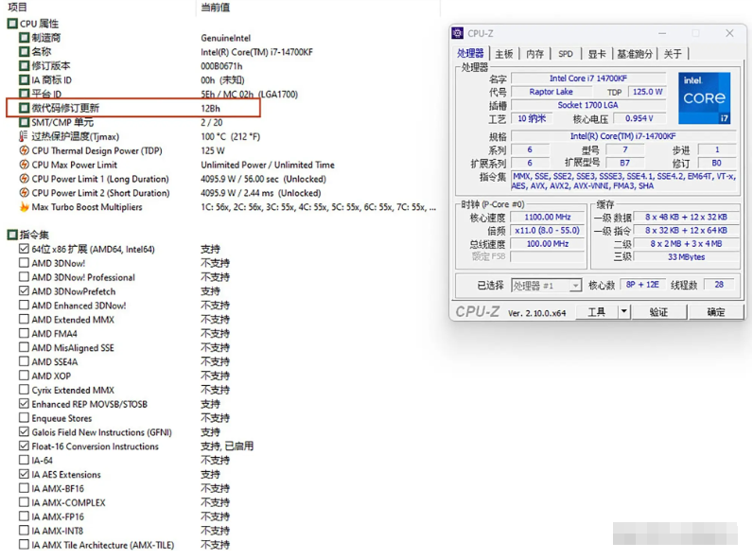Click the 确定 button in CPU-Z
The height and width of the screenshot is (560, 753).
[x=716, y=312]
